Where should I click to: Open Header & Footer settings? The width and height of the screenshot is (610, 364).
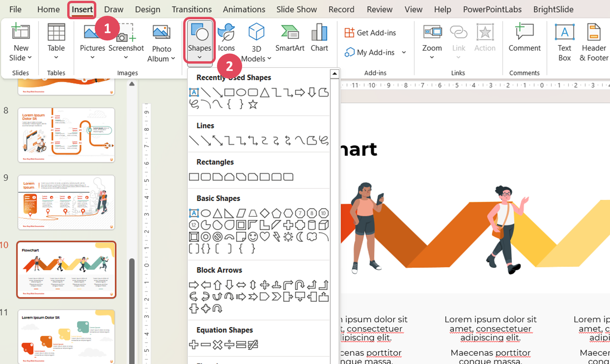pos(594,42)
